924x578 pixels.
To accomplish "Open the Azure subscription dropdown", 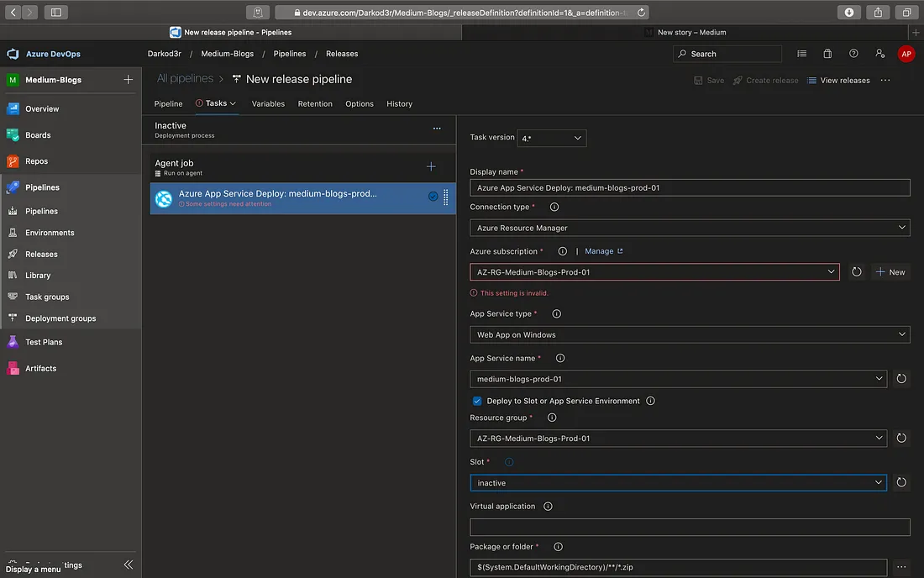I will click(654, 271).
